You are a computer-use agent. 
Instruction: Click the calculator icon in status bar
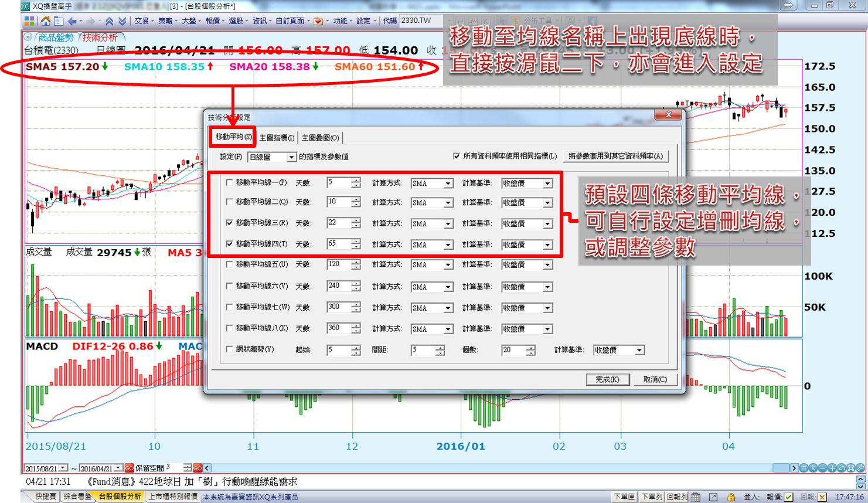coord(696,497)
